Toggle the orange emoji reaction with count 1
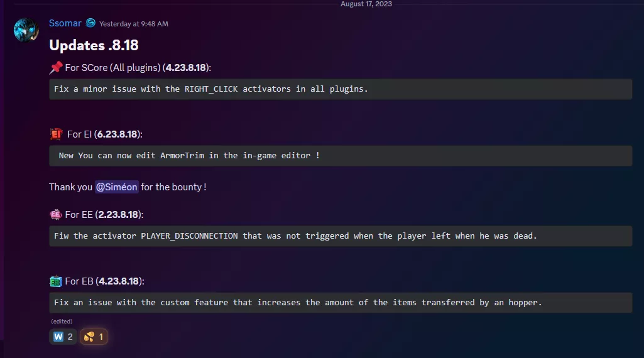The height and width of the screenshot is (358, 644). coord(94,337)
